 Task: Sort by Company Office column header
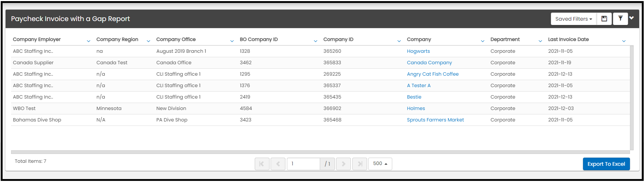(x=176, y=40)
